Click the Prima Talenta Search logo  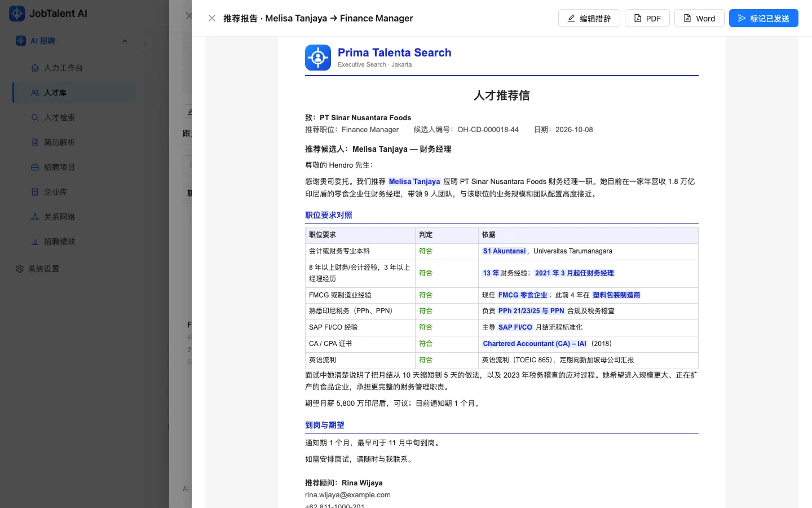point(318,58)
